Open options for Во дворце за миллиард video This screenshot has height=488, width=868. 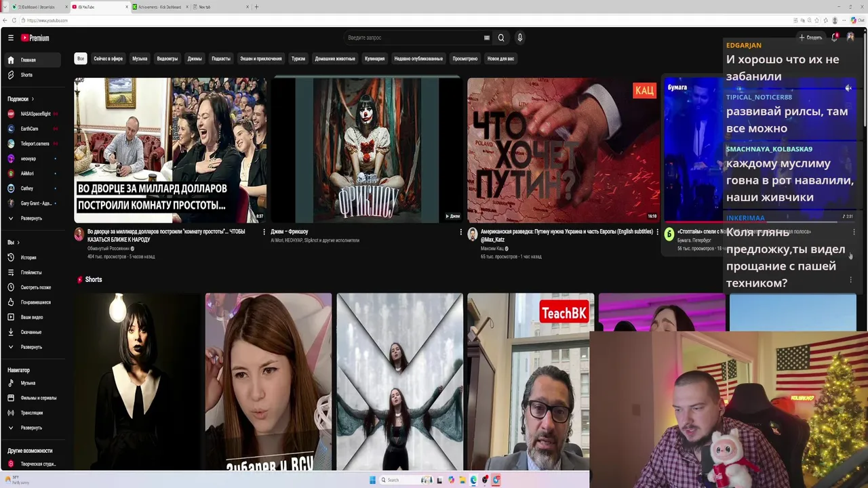coord(264,232)
